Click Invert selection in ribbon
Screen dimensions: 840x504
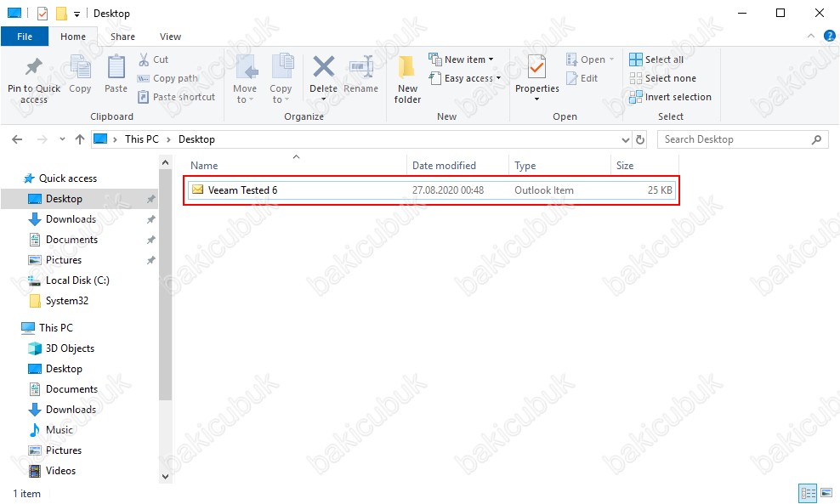pyautogui.click(x=670, y=97)
